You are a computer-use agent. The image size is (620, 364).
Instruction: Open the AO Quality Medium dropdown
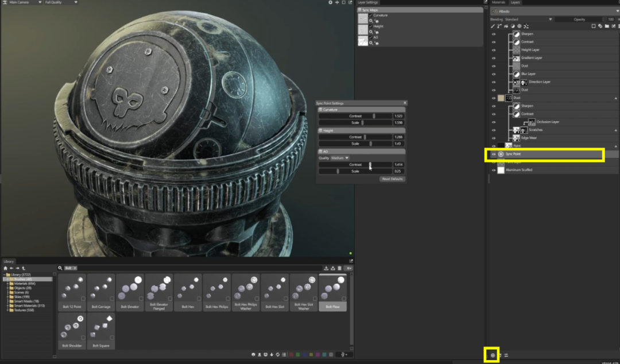(x=340, y=158)
